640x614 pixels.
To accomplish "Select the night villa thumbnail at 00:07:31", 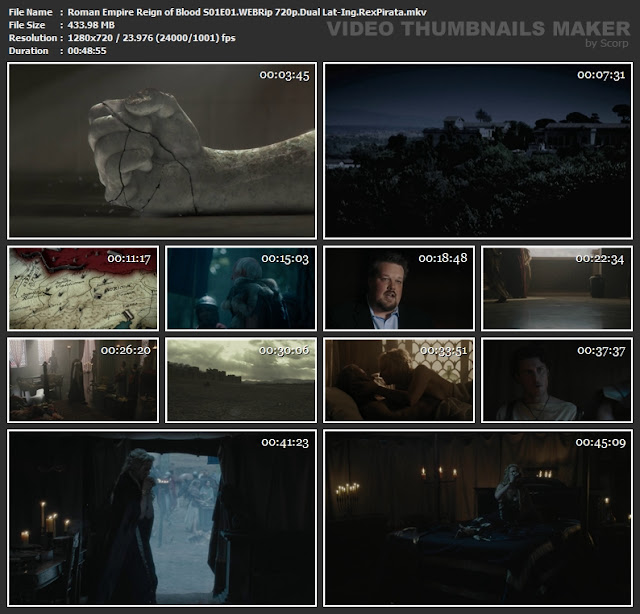I will click(x=478, y=150).
